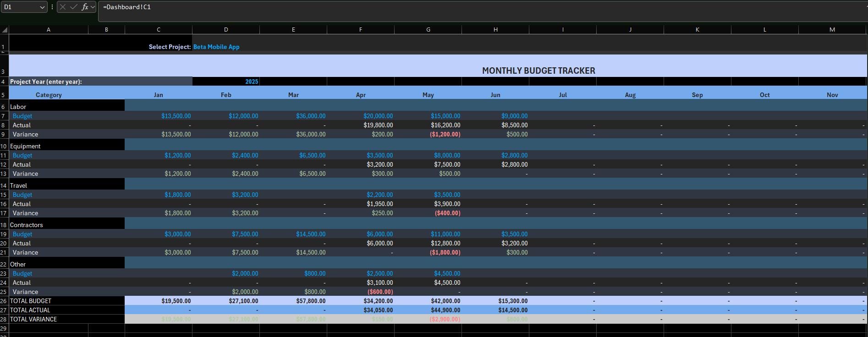Click the Nov month header cell
The image size is (868, 337).
(832, 93)
